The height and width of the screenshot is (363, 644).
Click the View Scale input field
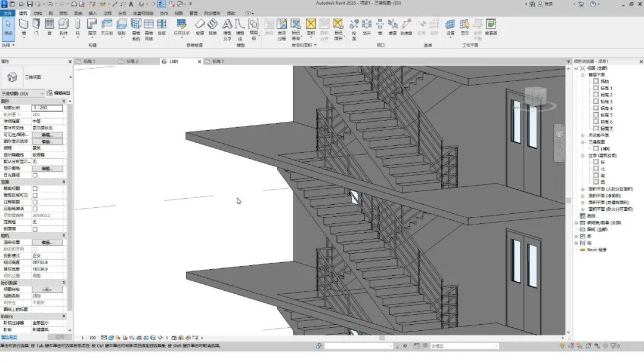47,107
